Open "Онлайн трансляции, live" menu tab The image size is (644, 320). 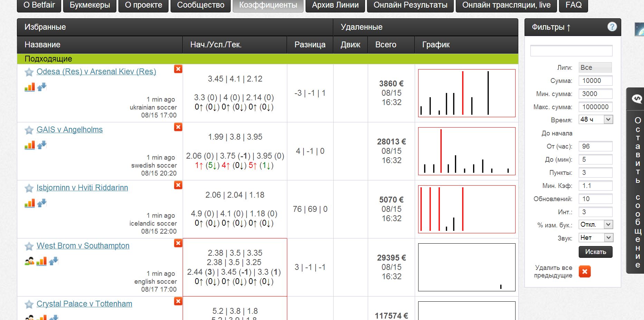tap(506, 5)
